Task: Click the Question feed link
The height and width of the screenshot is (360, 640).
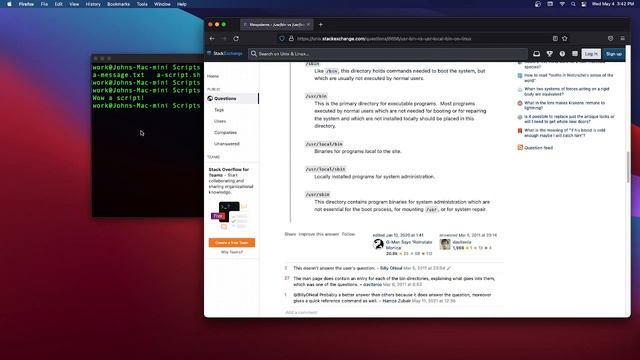Action: click(538, 148)
